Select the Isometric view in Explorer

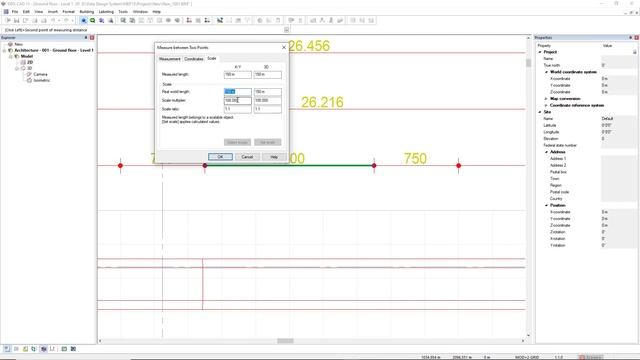pyautogui.click(x=42, y=80)
